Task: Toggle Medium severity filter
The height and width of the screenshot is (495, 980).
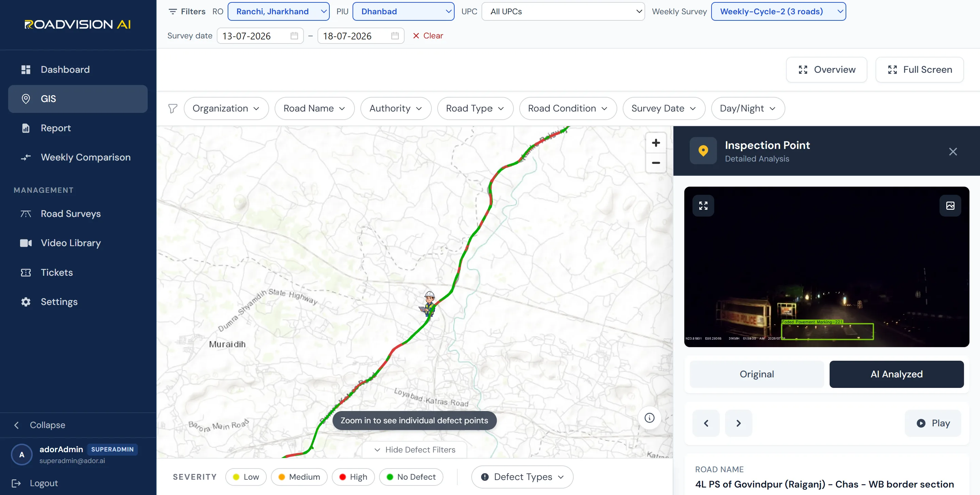Action: click(x=299, y=477)
